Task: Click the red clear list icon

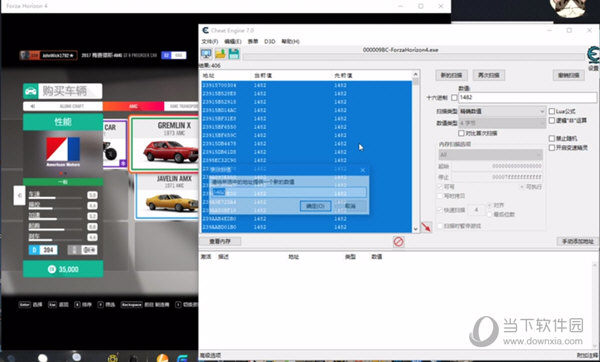Action: [398, 241]
